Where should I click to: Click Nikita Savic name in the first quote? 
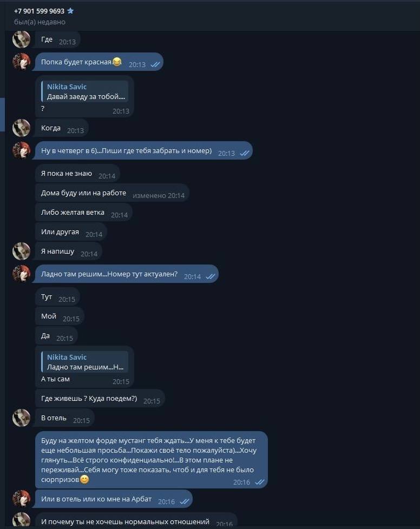[x=67, y=87]
